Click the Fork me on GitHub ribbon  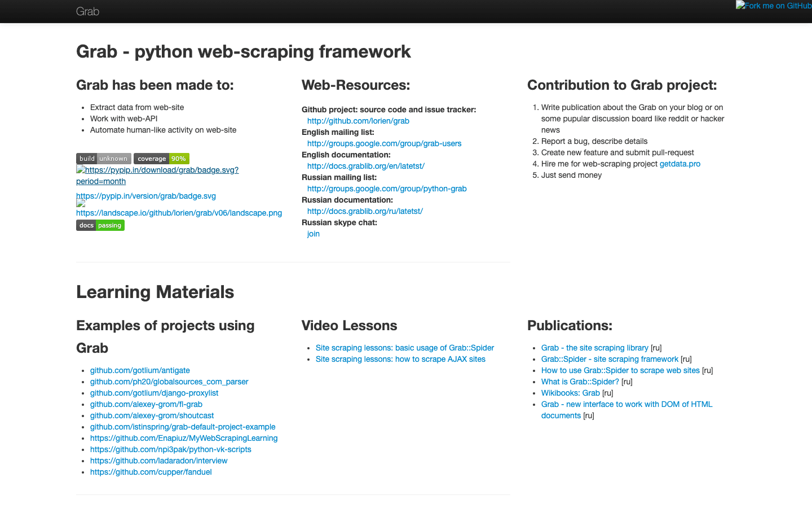click(x=776, y=5)
